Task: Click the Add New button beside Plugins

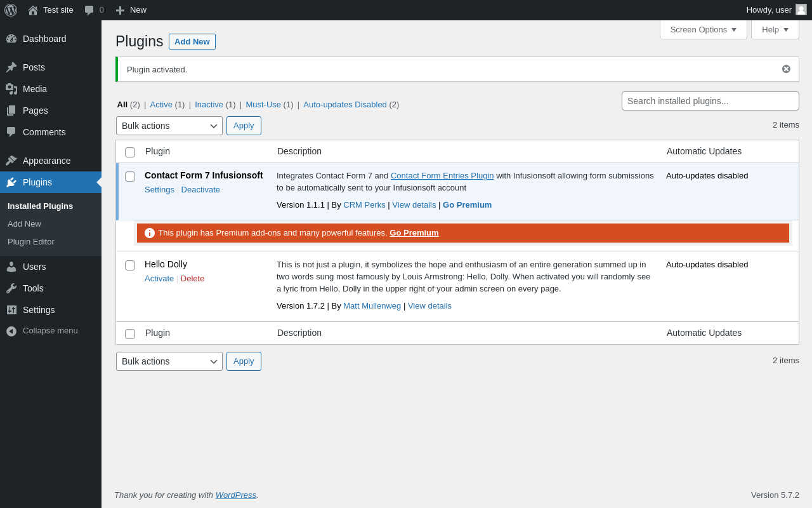Action: 192,42
